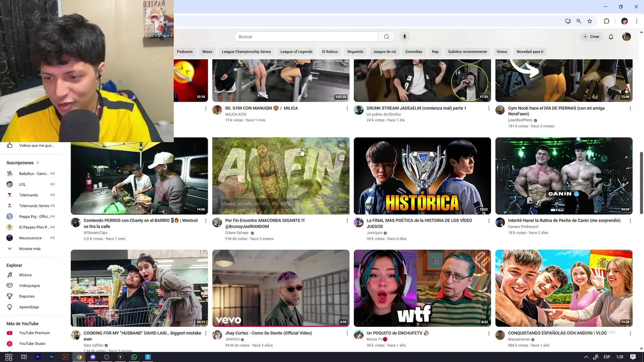Open WStreamClips channel link
The height and width of the screenshot is (362, 644).
(x=96, y=233)
